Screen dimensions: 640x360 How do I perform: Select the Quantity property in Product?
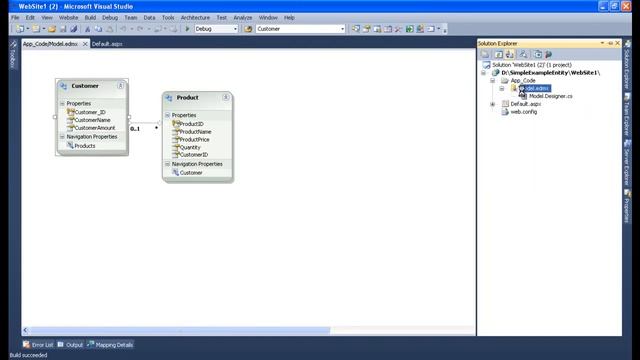pos(190,147)
